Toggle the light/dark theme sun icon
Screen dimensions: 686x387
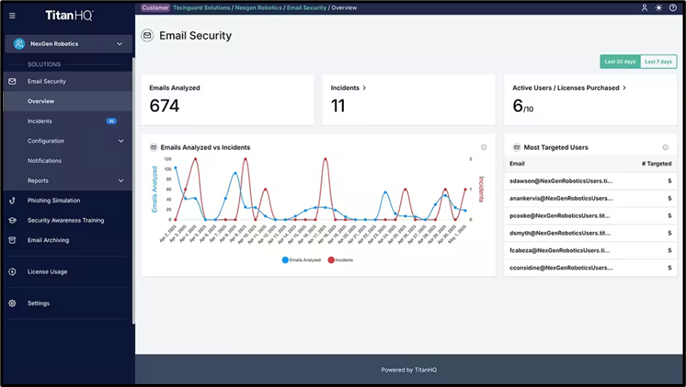click(658, 8)
